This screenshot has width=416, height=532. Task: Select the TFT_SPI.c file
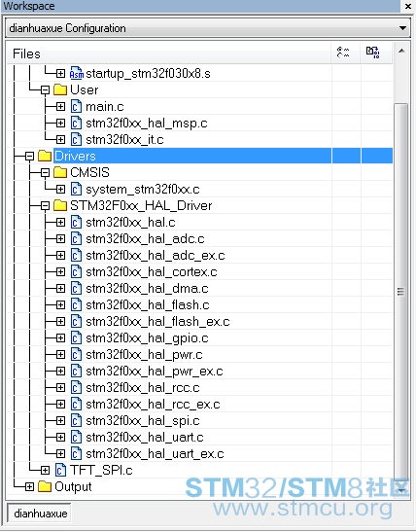(x=101, y=471)
